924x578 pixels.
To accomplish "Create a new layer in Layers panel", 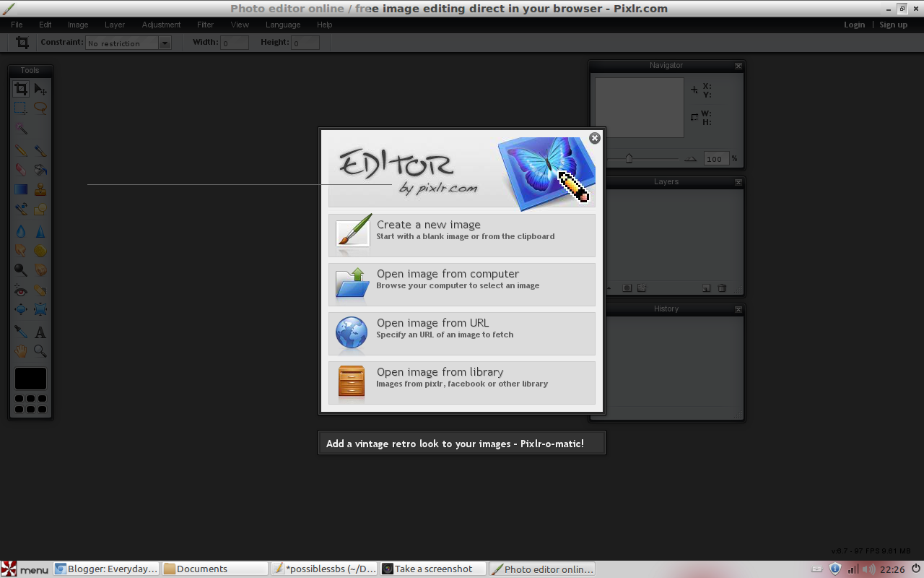I will coord(707,288).
